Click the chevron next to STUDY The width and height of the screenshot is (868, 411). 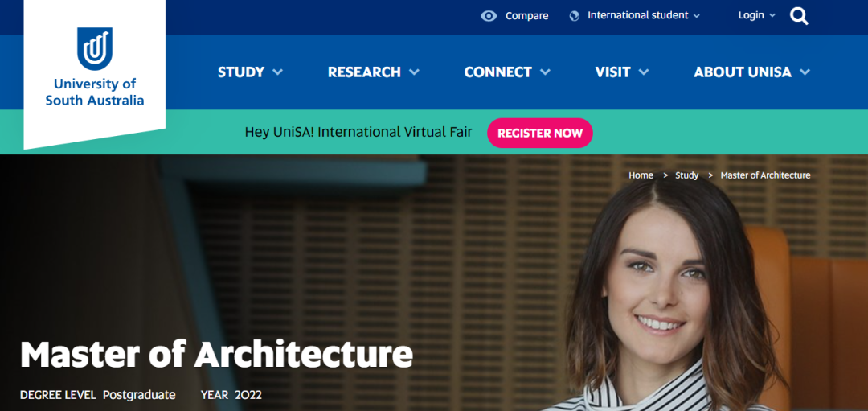278,72
